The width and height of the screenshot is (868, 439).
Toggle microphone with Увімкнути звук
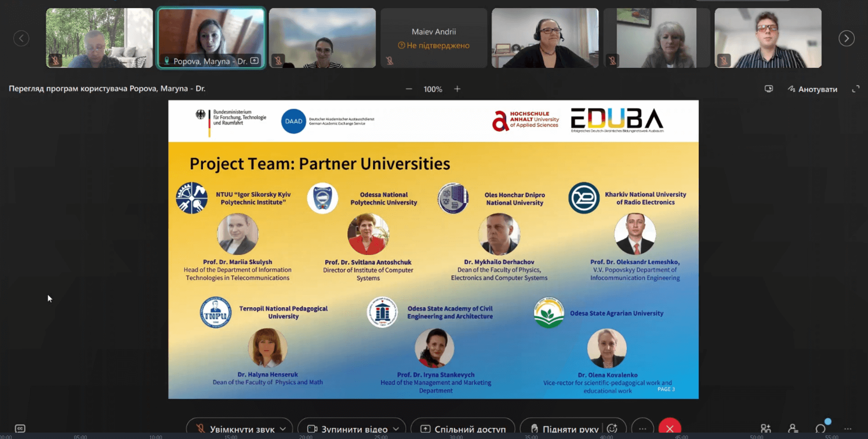click(235, 429)
